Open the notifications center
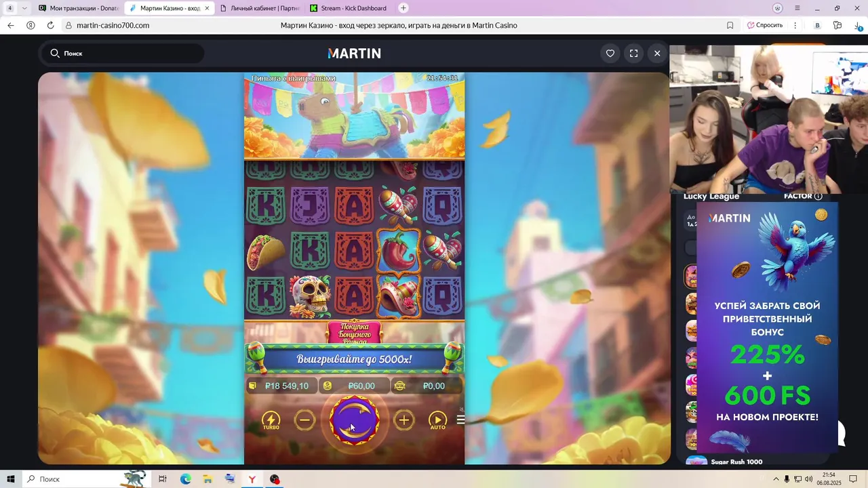This screenshot has width=868, height=488. (x=853, y=479)
